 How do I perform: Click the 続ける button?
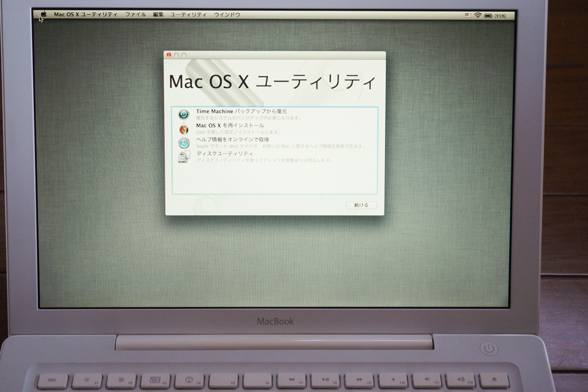(x=361, y=205)
